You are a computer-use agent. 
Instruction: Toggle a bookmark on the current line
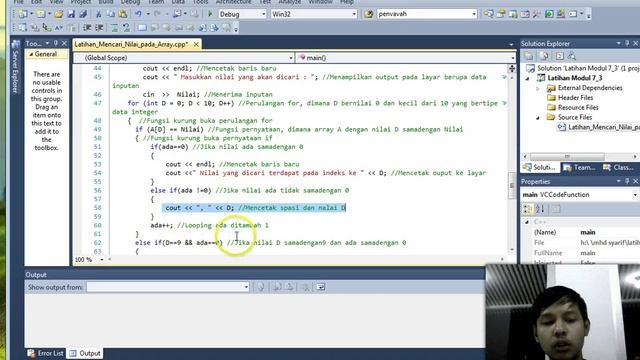tap(142, 28)
